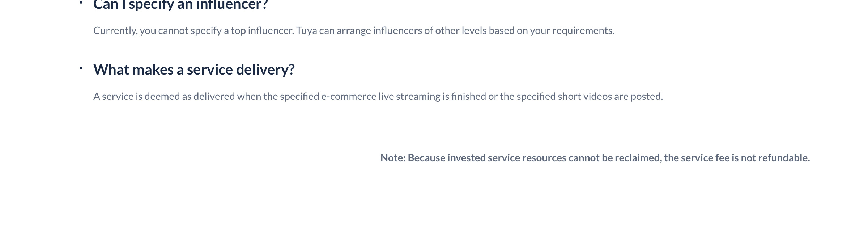Viewport: 868px width, 233px height.
Task: Click the words 'other levels' in the answer
Action: 461,30
